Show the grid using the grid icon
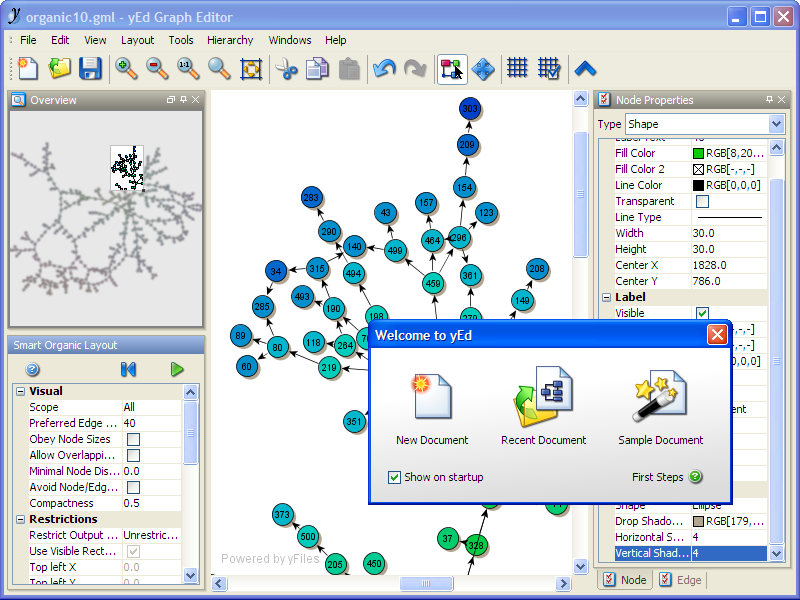 point(517,68)
